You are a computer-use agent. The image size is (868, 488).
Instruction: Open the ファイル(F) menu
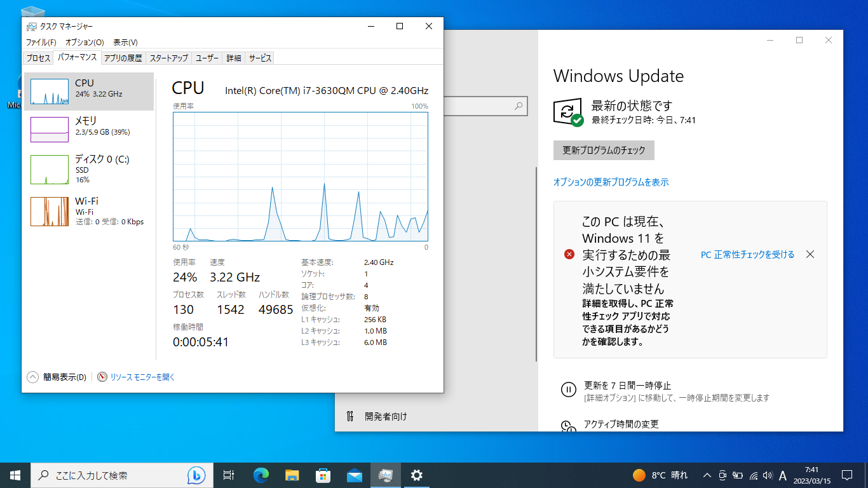click(x=41, y=42)
